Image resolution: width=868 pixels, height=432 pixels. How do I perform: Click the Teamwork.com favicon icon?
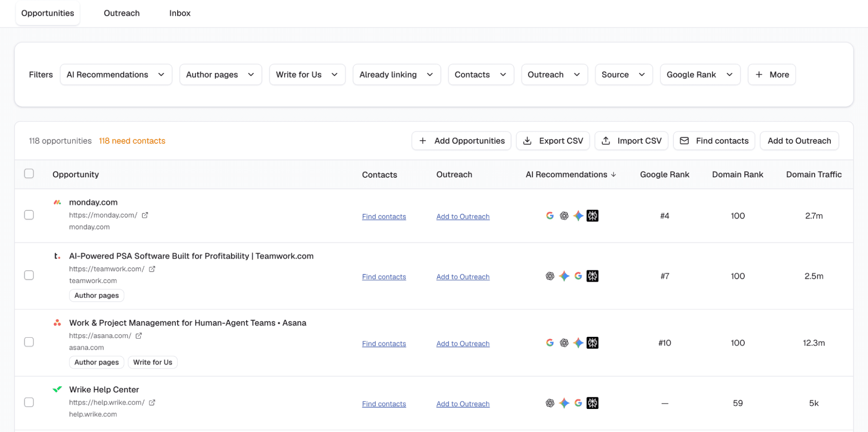(57, 256)
